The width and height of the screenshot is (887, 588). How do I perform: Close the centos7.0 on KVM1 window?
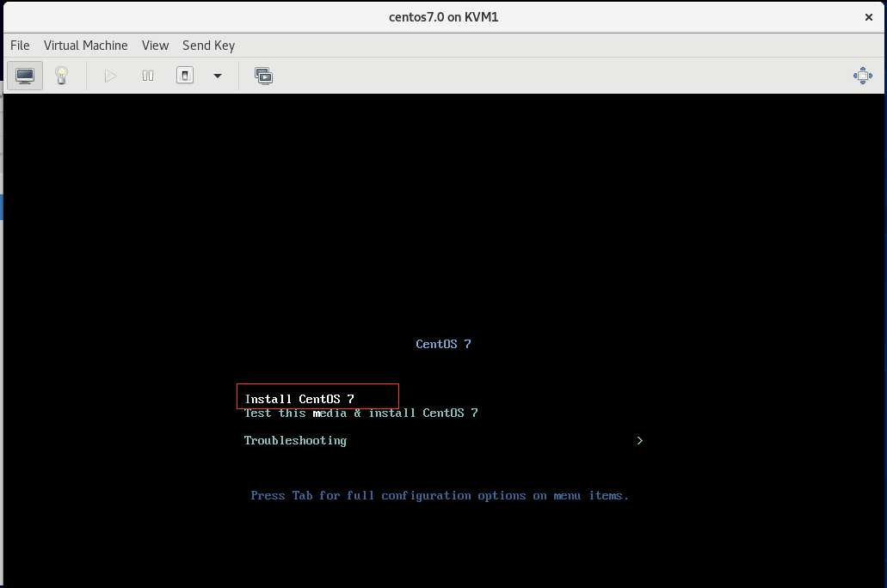[x=869, y=17]
